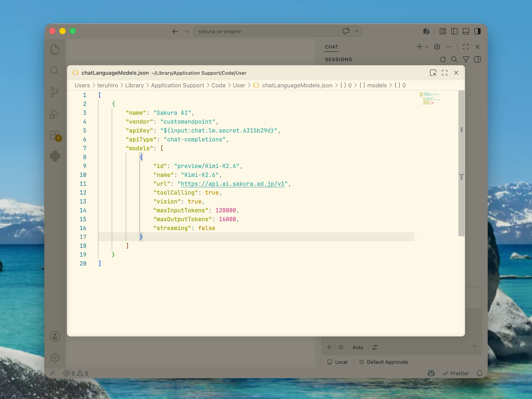Image resolution: width=532 pixels, height=399 pixels.
Task: Toggle the sessions side-by-side layout icon
Action: pyautogui.click(x=477, y=59)
